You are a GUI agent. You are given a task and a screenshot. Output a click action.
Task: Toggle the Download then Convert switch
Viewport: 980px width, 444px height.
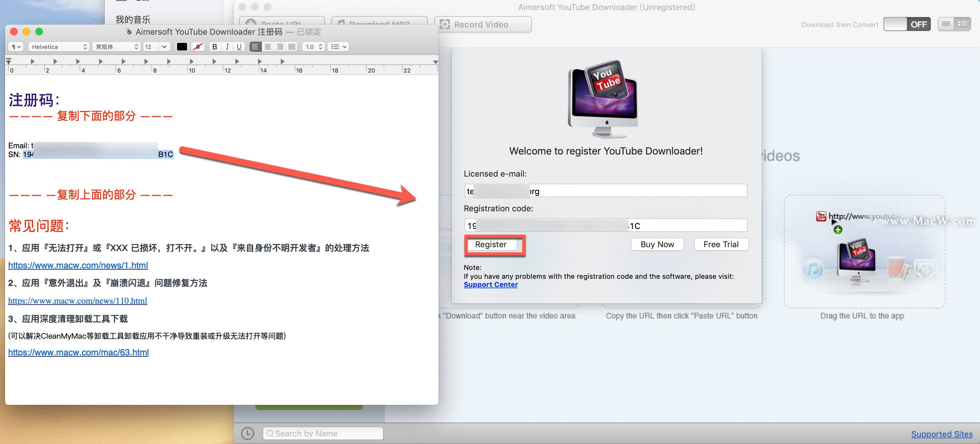pyautogui.click(x=906, y=24)
